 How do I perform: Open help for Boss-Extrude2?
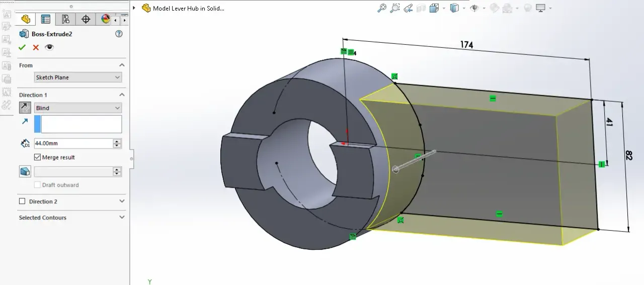[119, 34]
